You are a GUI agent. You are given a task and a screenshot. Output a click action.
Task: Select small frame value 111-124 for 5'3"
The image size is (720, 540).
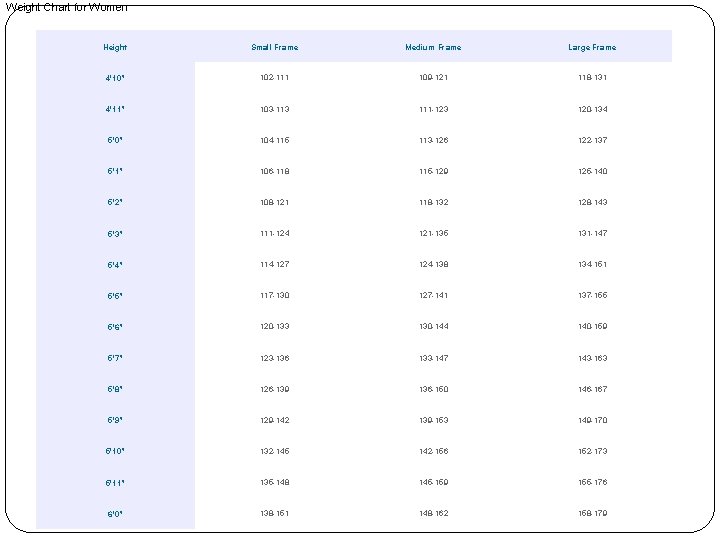tap(275, 233)
